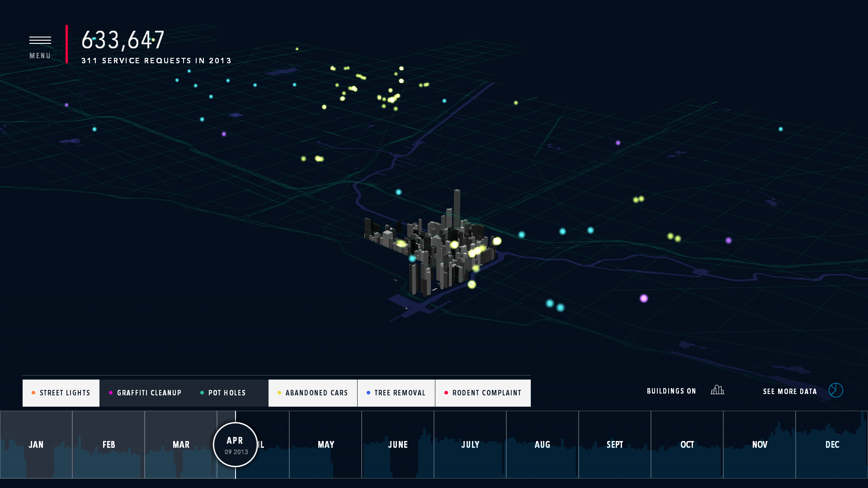Toggle the Rodent Complaint filter
The height and width of the screenshot is (488, 868).
point(483,393)
